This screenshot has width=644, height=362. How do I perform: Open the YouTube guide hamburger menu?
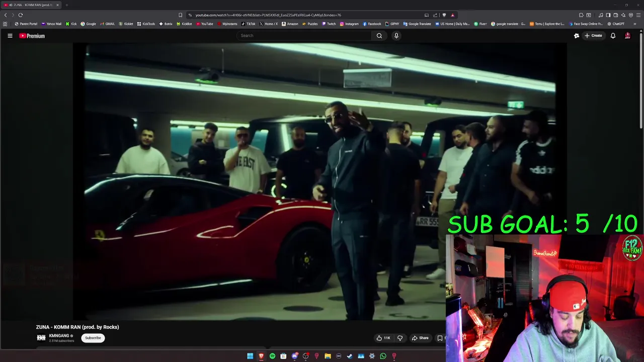pos(10,36)
